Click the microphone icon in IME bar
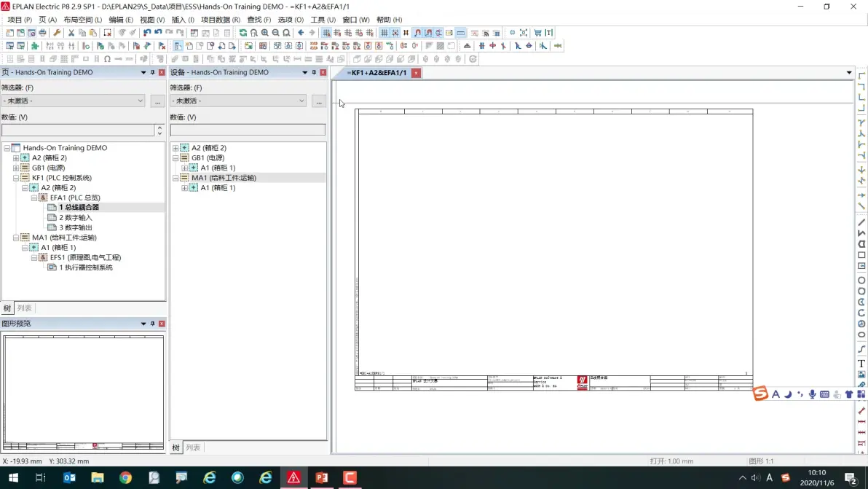This screenshot has height=489, width=868. click(x=812, y=394)
